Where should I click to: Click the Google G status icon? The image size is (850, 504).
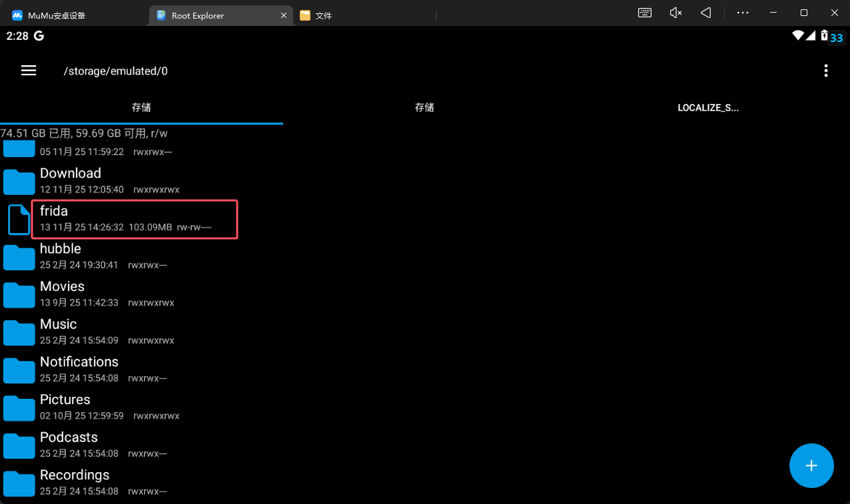pos(39,36)
